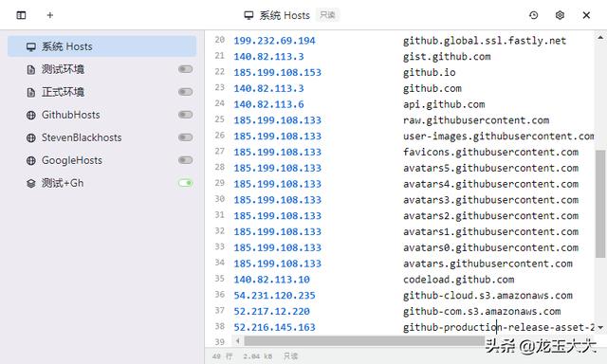
Task: Turn on the StevenBlackhosts switch
Action: [x=186, y=137]
